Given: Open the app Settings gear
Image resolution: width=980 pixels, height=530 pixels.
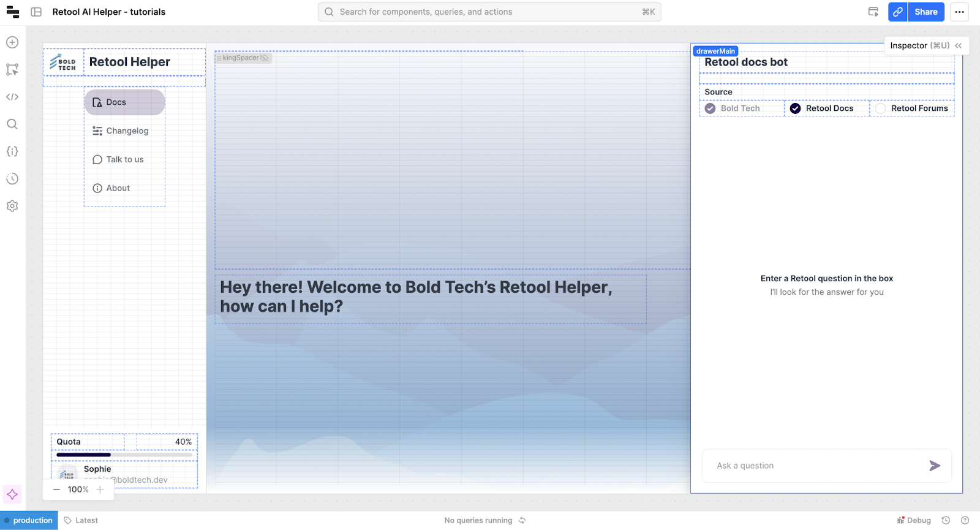Looking at the screenshot, I should point(12,206).
